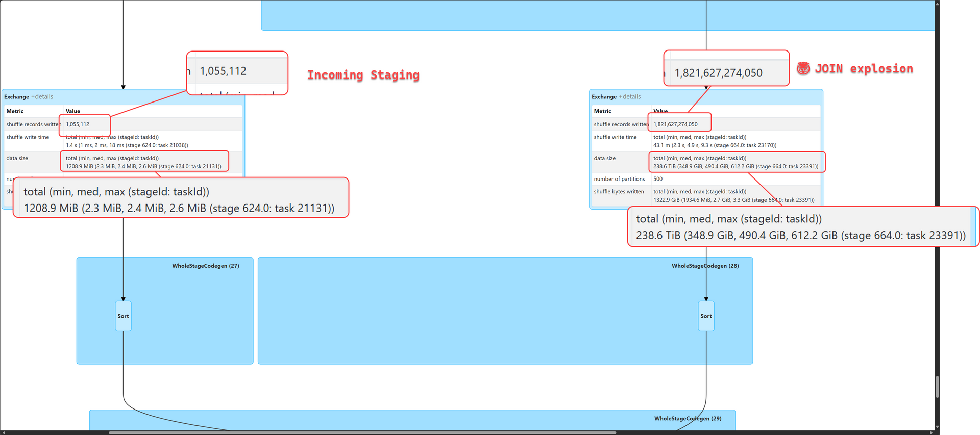Click the scroll-left arrow of horizontal scrollbar
The image size is (980, 435).
(x=3, y=432)
